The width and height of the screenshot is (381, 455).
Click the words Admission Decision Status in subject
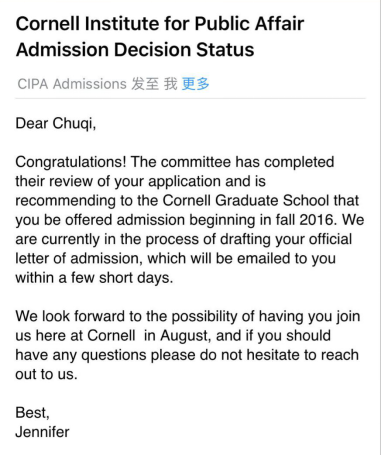[x=135, y=50]
